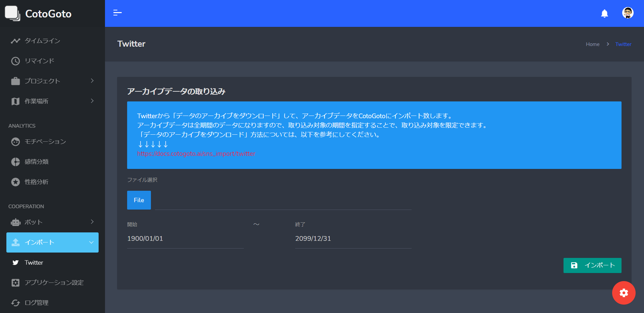Expand the ボット submenu chevron
The height and width of the screenshot is (313, 644).
92,222
